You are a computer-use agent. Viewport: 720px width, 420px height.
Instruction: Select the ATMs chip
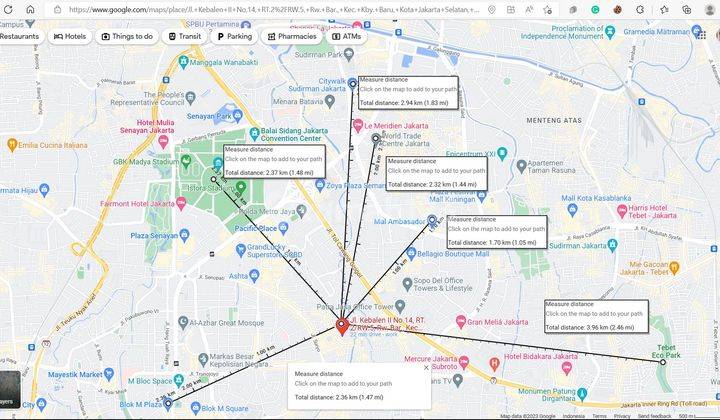347,36
